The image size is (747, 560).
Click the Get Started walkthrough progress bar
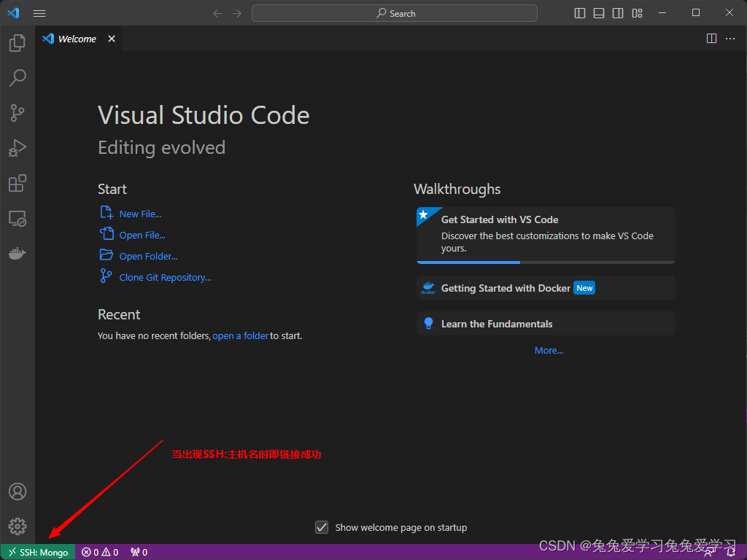pyautogui.click(x=546, y=262)
